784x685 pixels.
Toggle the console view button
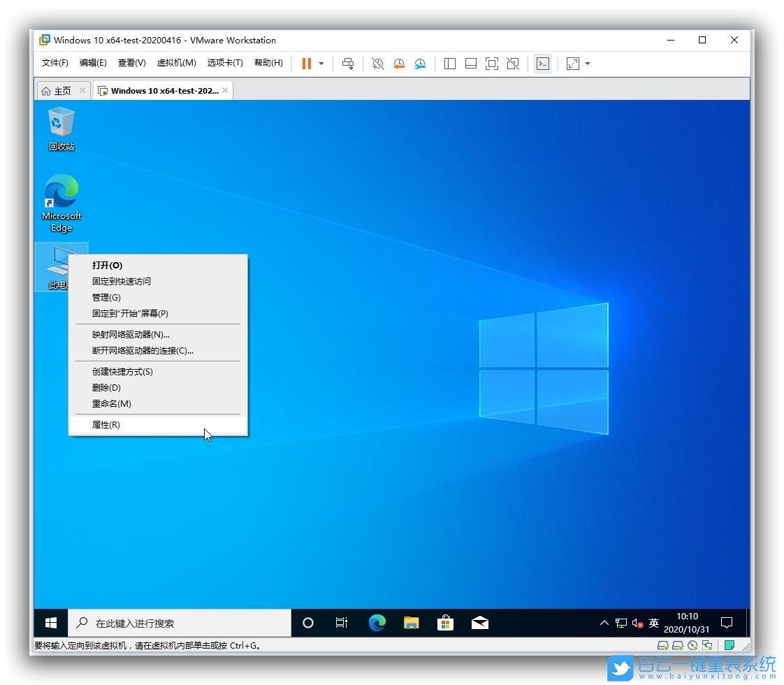pos(543,64)
